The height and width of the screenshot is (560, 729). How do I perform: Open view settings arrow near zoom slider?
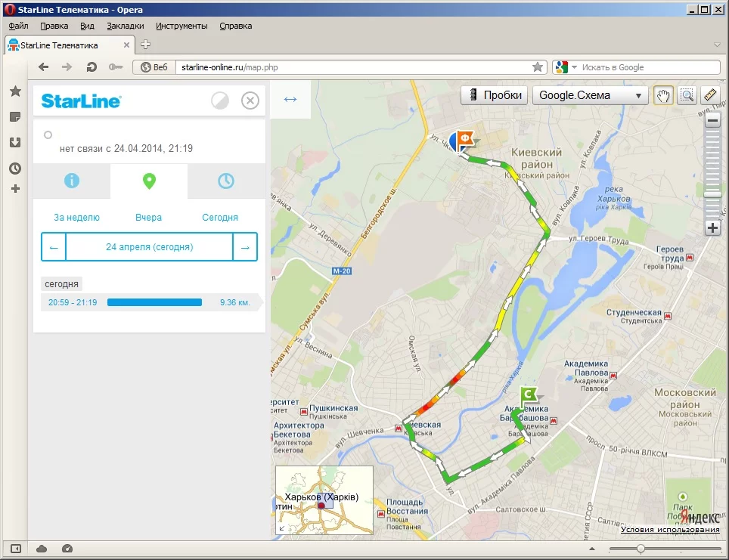pos(592,549)
